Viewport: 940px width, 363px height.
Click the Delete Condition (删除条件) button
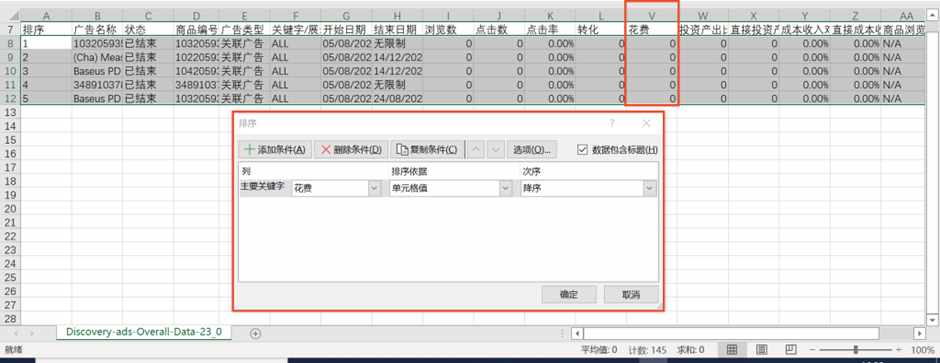pos(351,150)
